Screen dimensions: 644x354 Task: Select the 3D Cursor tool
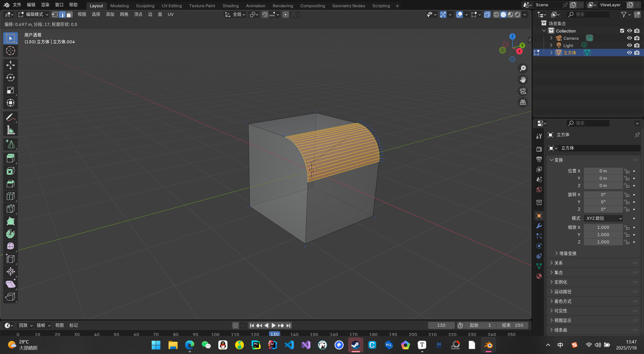(x=10, y=51)
